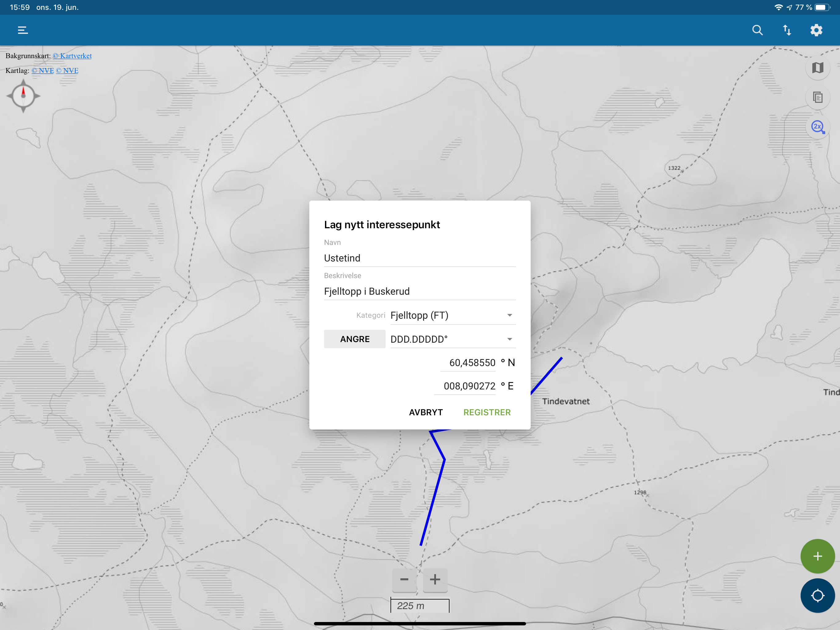Open the first NVE link
840x630 pixels.
point(42,71)
